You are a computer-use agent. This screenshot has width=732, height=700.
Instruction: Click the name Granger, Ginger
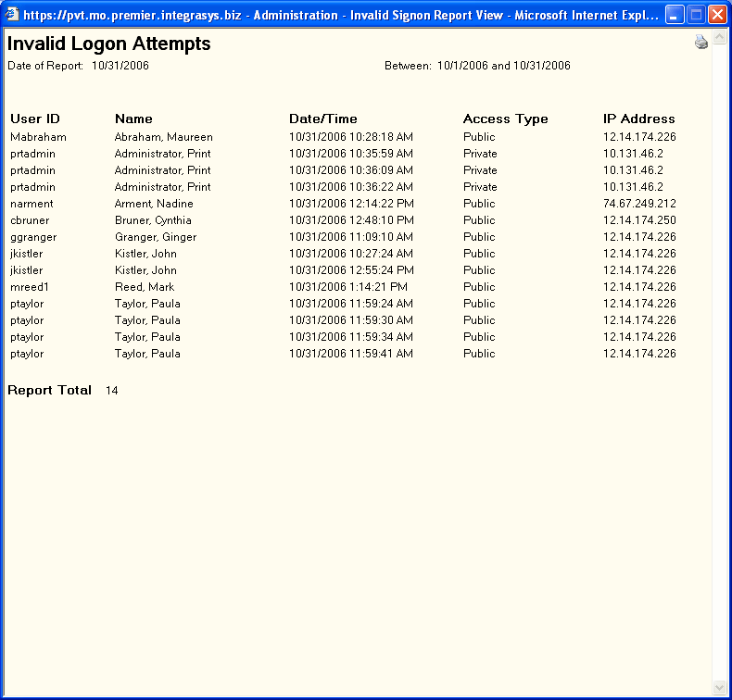[x=156, y=237]
